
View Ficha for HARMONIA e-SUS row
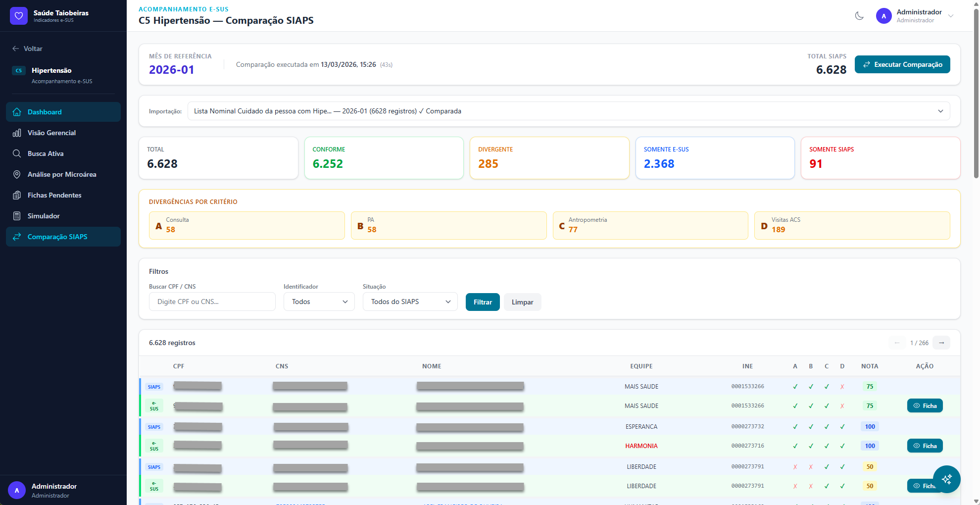[x=925, y=446]
